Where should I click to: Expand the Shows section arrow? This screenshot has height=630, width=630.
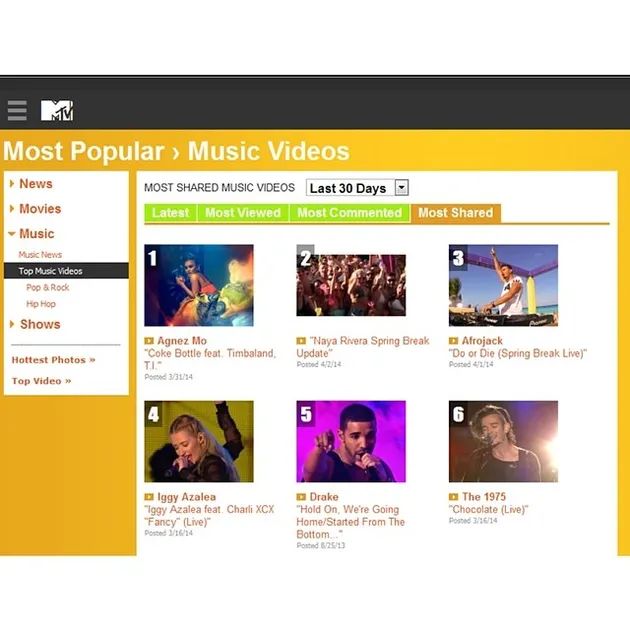[12, 324]
